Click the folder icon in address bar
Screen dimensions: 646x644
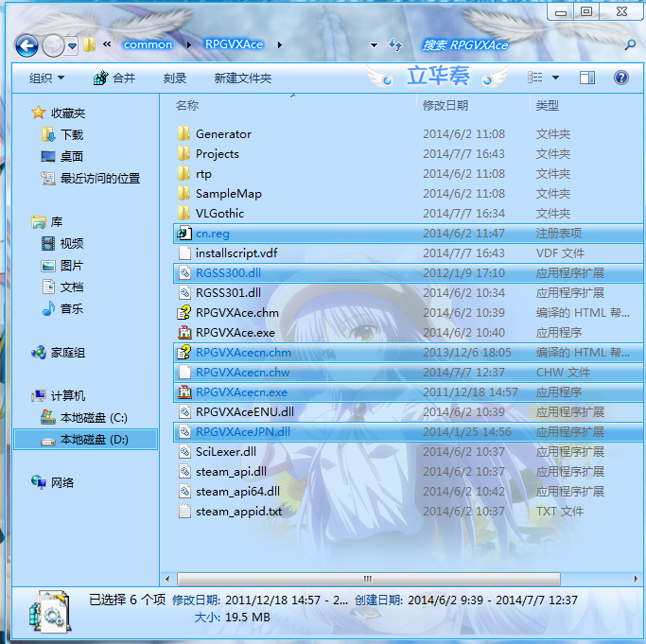[89, 44]
